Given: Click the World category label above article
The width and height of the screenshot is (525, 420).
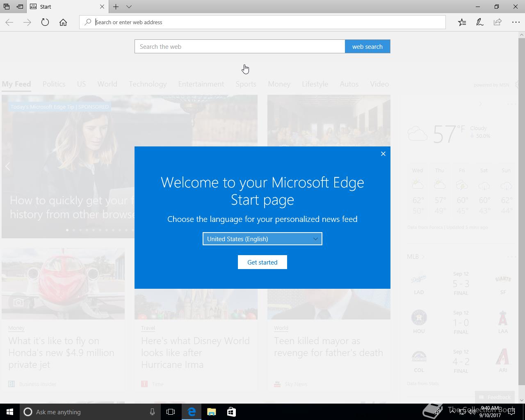Looking at the screenshot, I should [281, 328].
